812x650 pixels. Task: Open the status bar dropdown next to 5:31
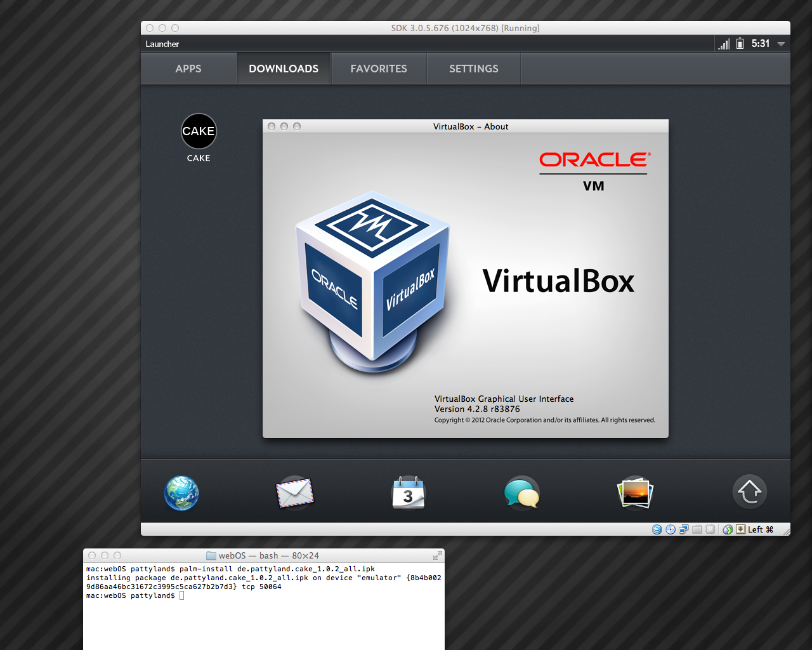pos(782,44)
